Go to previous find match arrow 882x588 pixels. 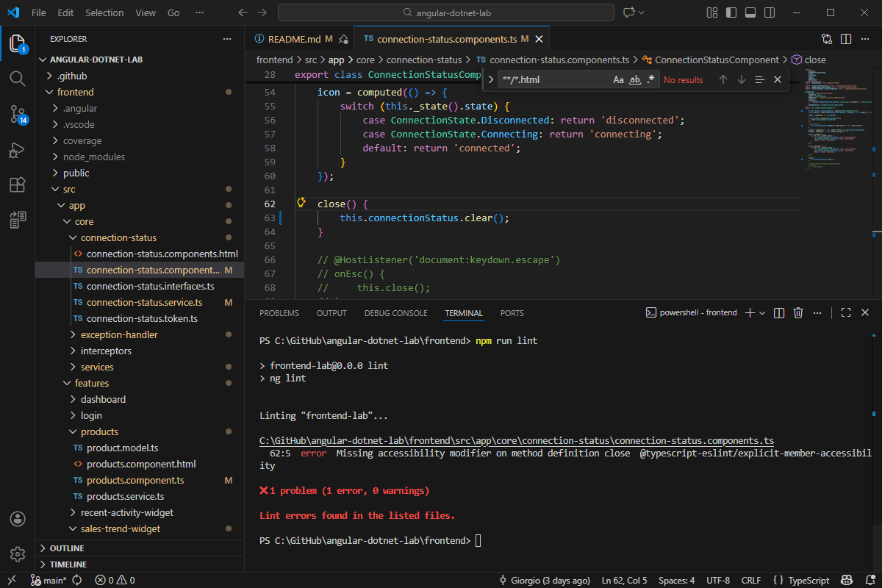point(723,79)
